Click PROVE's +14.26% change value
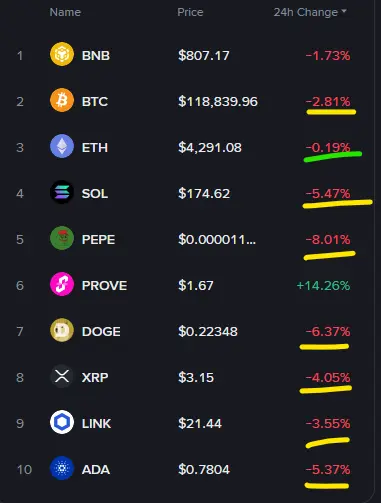The width and height of the screenshot is (381, 503). click(323, 286)
